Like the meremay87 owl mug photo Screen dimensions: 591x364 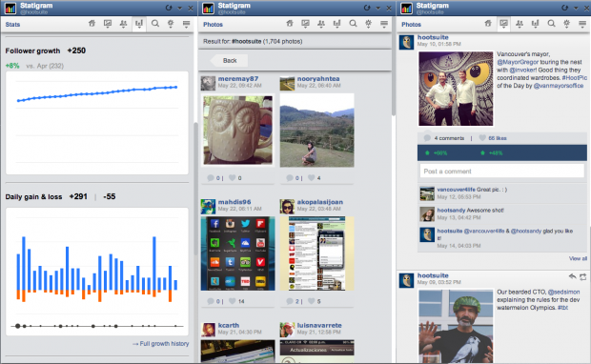click(x=233, y=178)
